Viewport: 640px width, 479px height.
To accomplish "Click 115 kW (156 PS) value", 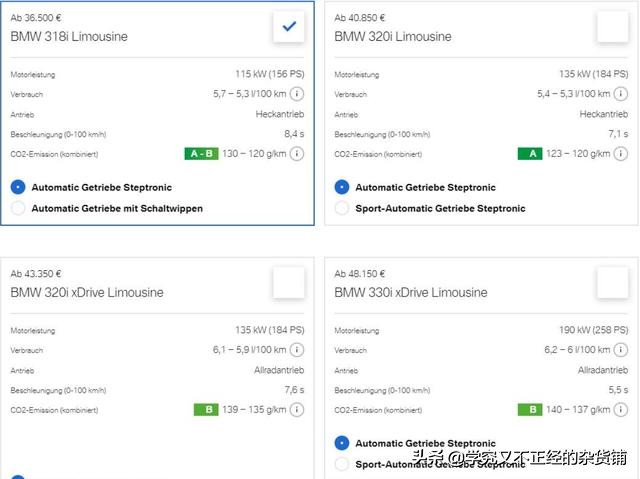I will [270, 74].
